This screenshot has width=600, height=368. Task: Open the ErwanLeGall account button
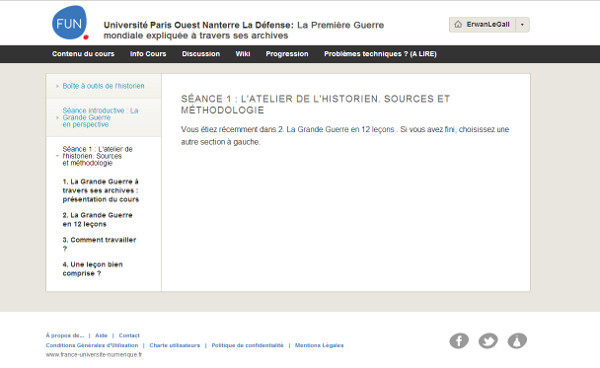pyautogui.click(x=482, y=25)
